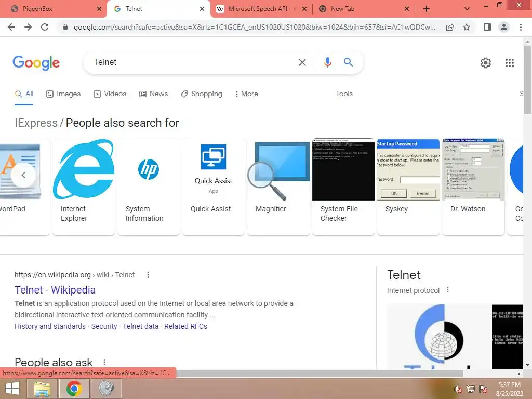
Task: Submit search with the magnifying glass icon
Action: 348,62
